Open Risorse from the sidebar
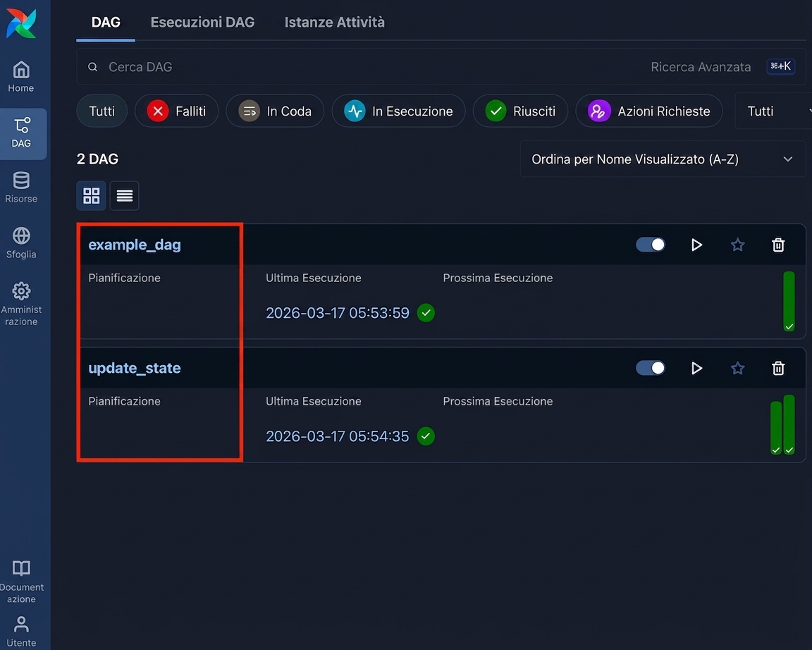 click(x=21, y=187)
